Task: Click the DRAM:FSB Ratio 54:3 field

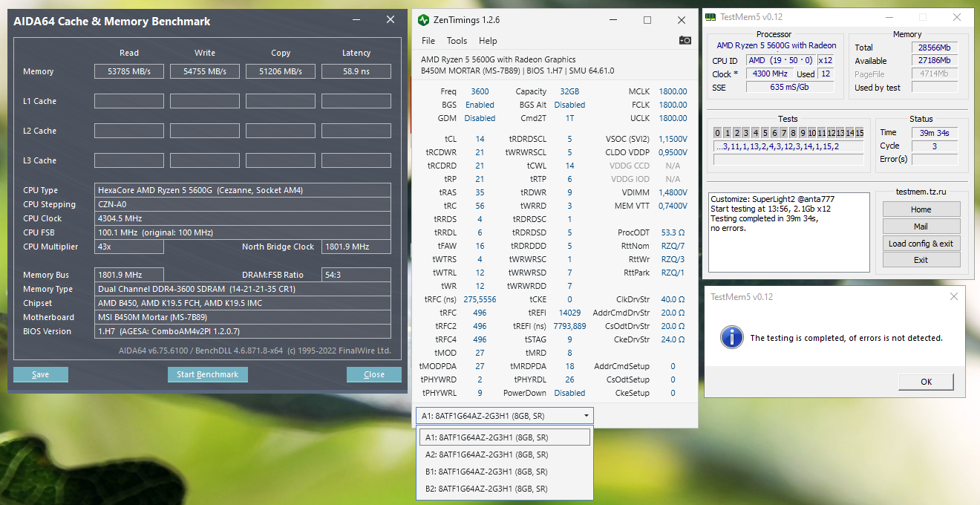Action: (356, 275)
